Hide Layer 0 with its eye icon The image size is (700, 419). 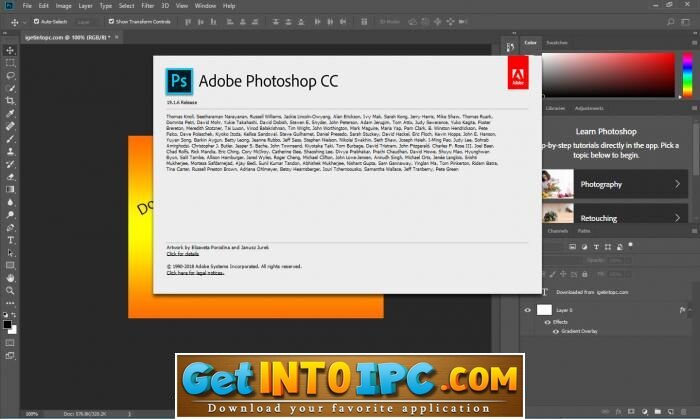pyautogui.click(x=528, y=310)
